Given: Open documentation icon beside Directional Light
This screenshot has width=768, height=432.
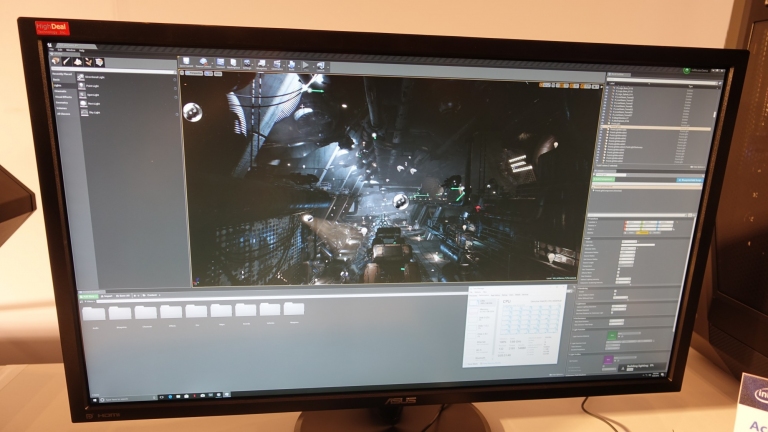Looking at the screenshot, I should click(x=174, y=79).
